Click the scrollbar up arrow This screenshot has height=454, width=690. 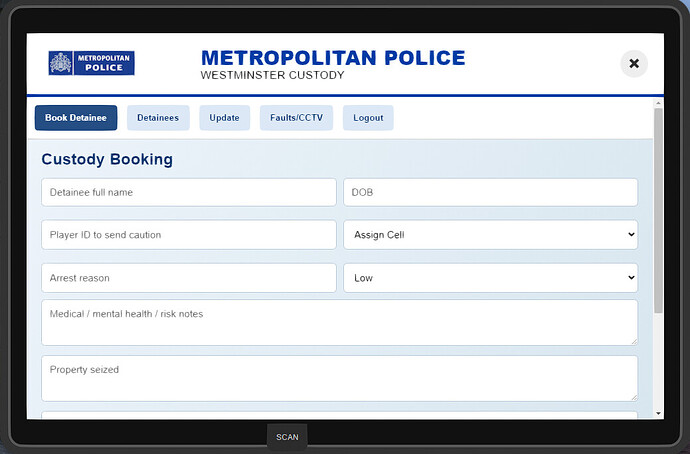(x=658, y=103)
